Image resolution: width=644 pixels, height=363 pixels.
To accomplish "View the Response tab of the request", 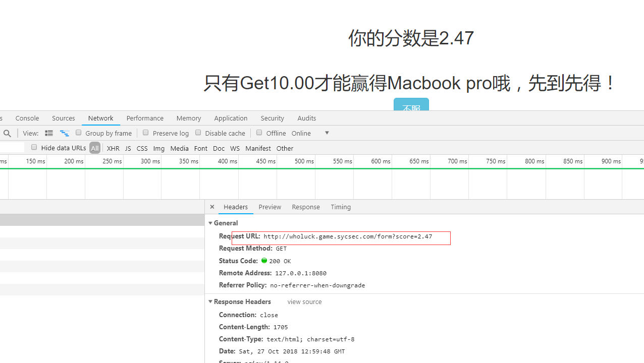I will 306,207.
